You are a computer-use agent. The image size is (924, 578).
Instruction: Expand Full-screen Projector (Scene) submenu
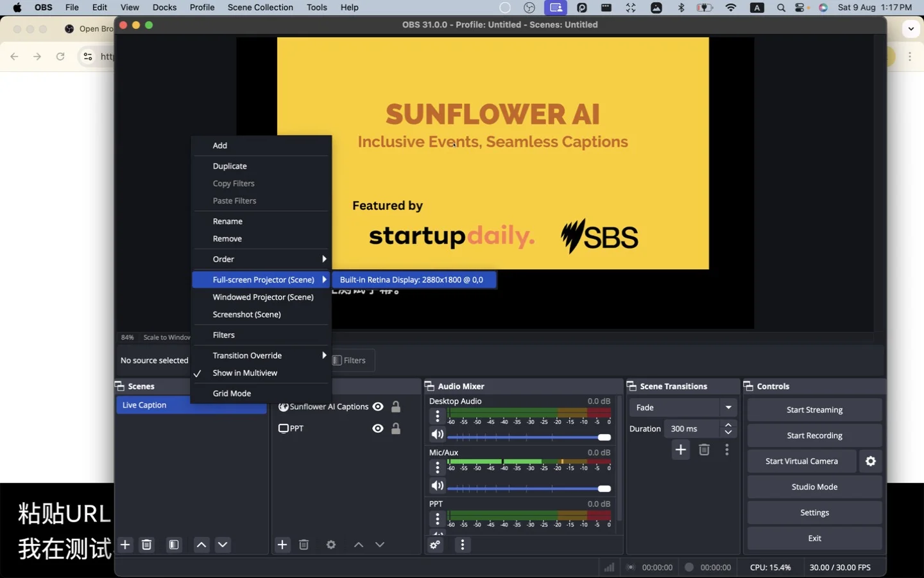coord(261,280)
